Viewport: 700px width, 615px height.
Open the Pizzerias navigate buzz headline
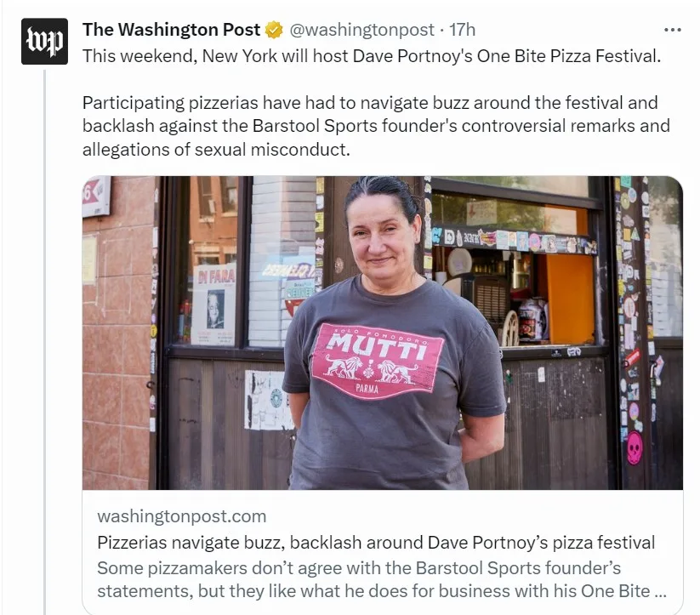coord(376,543)
